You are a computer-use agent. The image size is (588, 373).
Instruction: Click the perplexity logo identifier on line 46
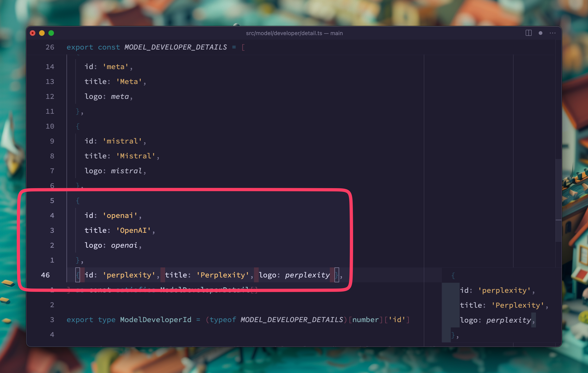click(307, 275)
